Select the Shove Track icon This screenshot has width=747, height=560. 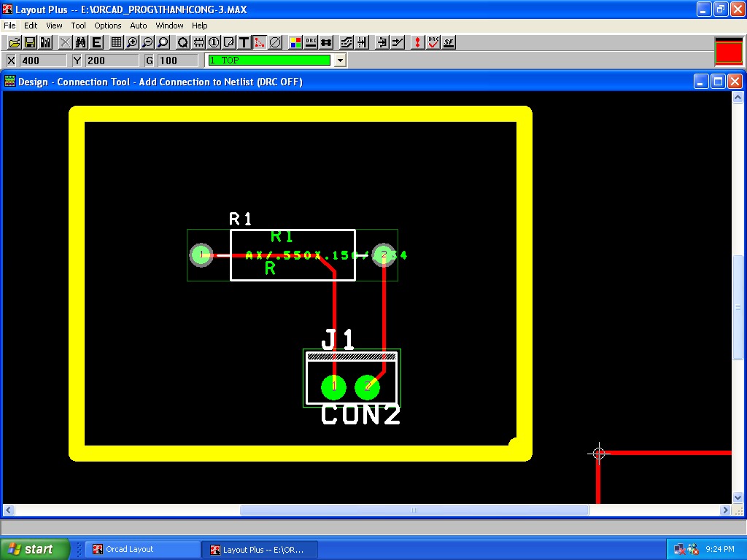coord(362,43)
